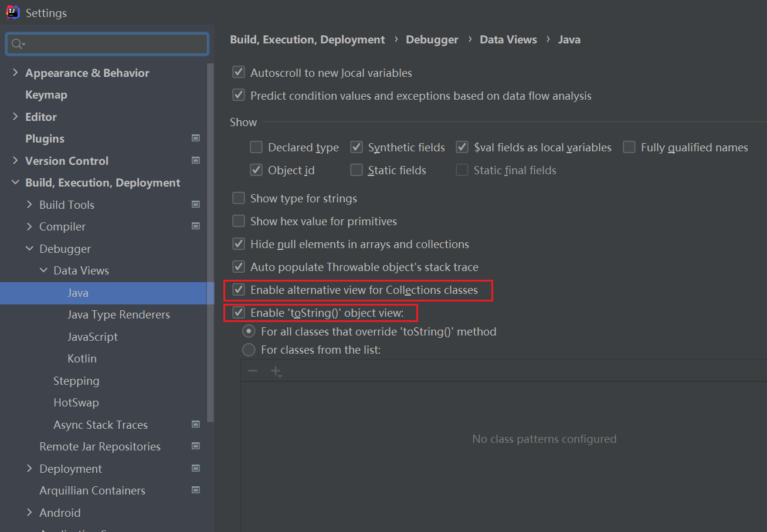Click the project-level settings icon beside Deployment
The width and height of the screenshot is (767, 532).
coord(196,468)
